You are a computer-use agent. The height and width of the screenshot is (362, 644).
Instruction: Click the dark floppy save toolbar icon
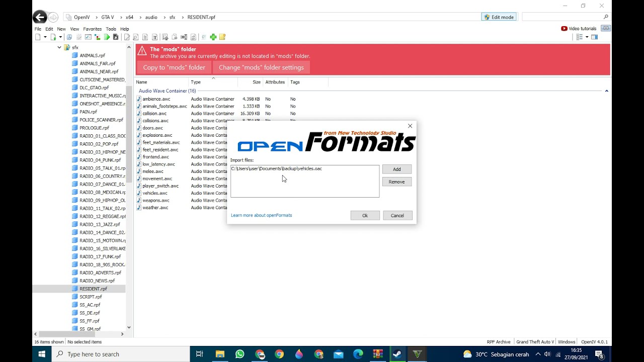point(116,37)
